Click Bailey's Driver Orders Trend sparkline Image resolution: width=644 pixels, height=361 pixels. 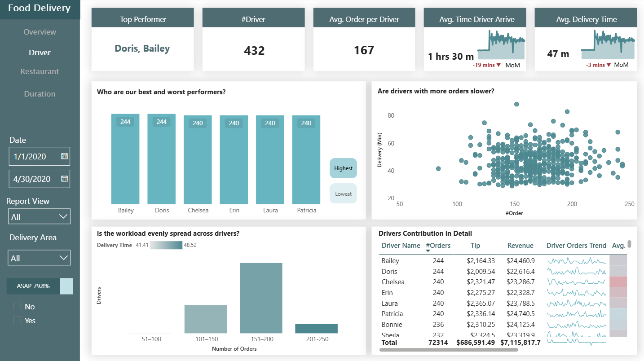(577, 261)
